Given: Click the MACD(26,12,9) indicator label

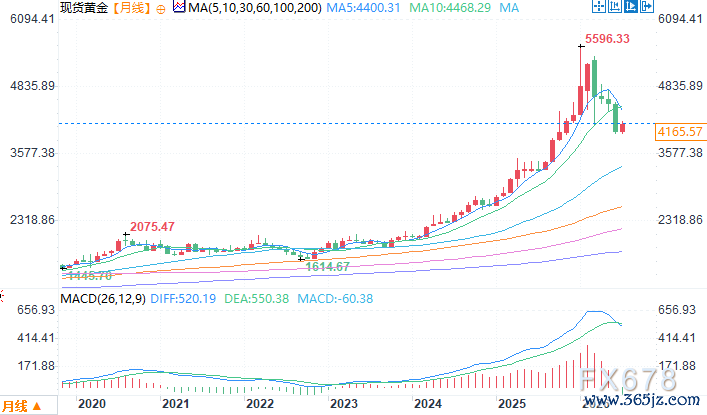Looking at the screenshot, I should [103, 299].
